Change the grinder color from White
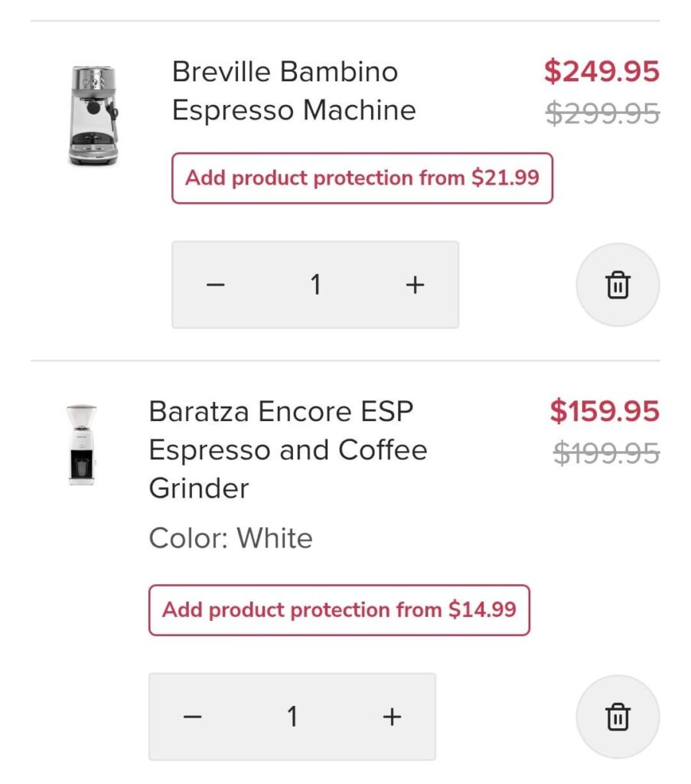 [230, 538]
